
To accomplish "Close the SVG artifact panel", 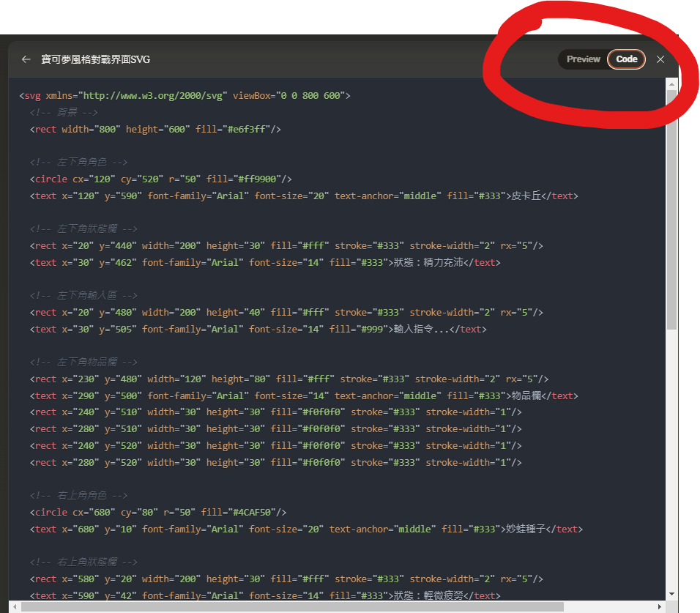I will (x=660, y=59).
